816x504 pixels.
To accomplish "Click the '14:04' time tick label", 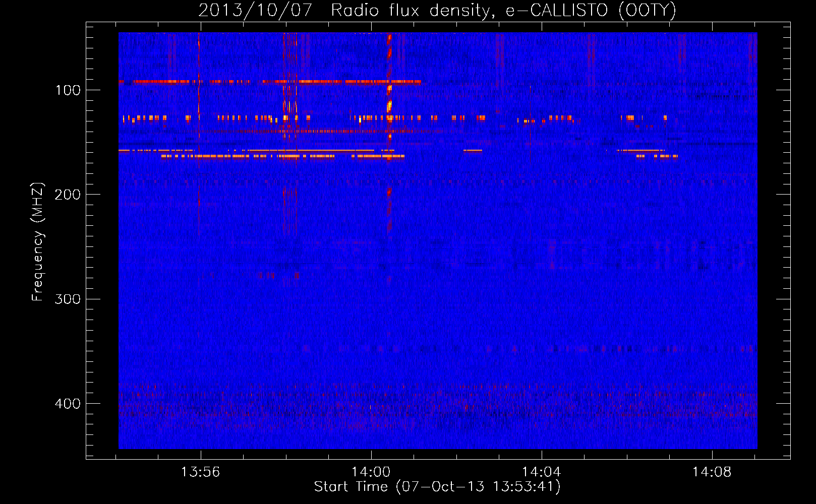I will pos(542,472).
